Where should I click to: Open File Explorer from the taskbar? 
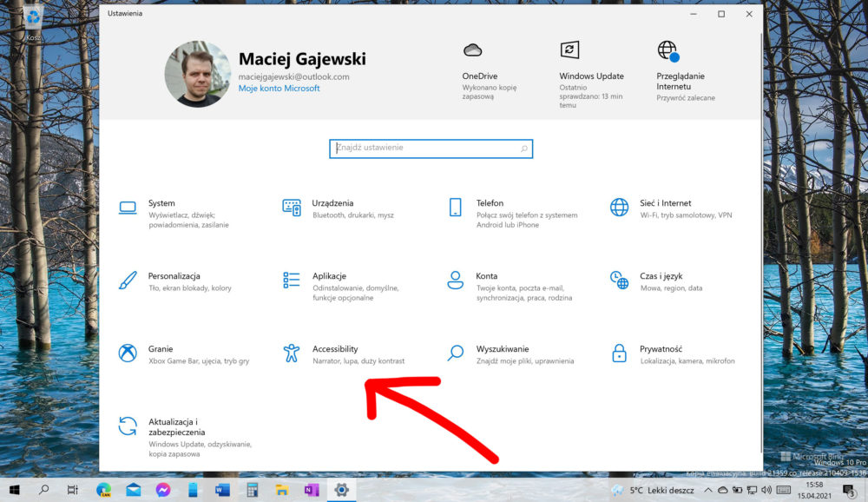point(282,490)
